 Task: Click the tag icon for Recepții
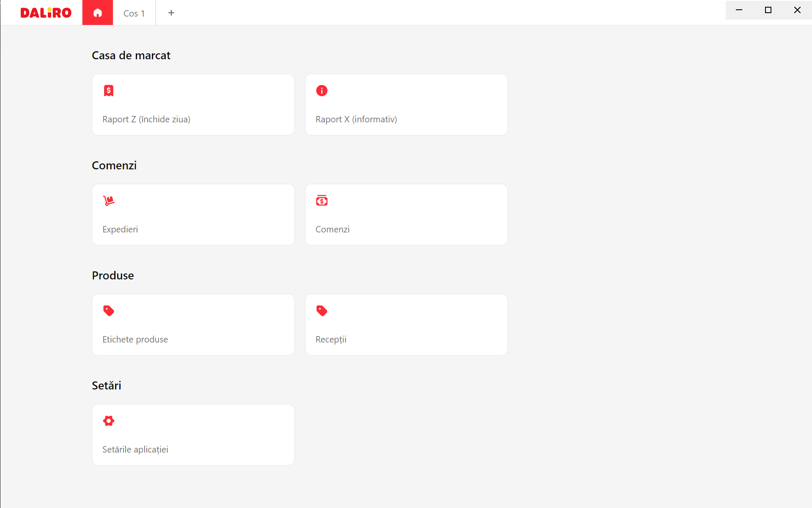pyautogui.click(x=322, y=311)
